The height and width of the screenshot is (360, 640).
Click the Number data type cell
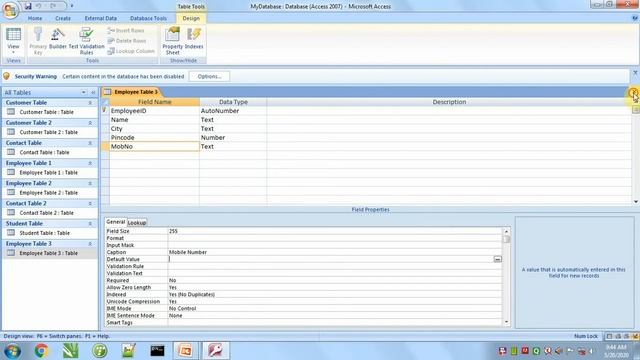233,138
